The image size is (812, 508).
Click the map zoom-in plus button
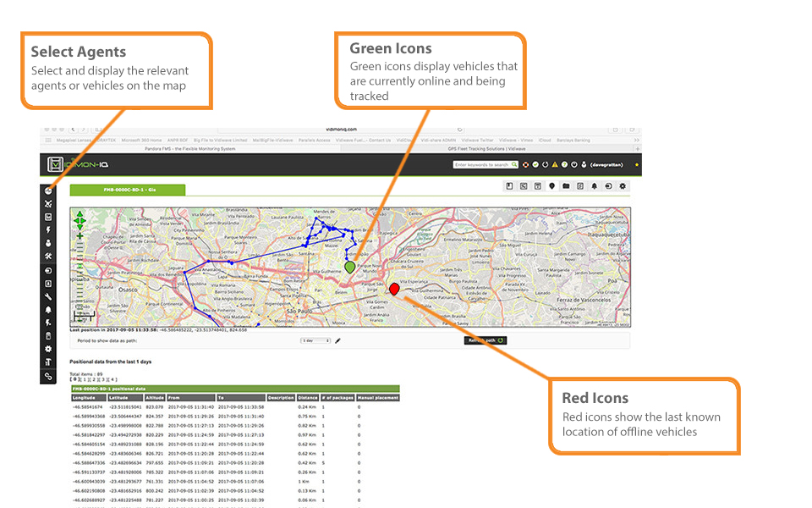[80, 235]
